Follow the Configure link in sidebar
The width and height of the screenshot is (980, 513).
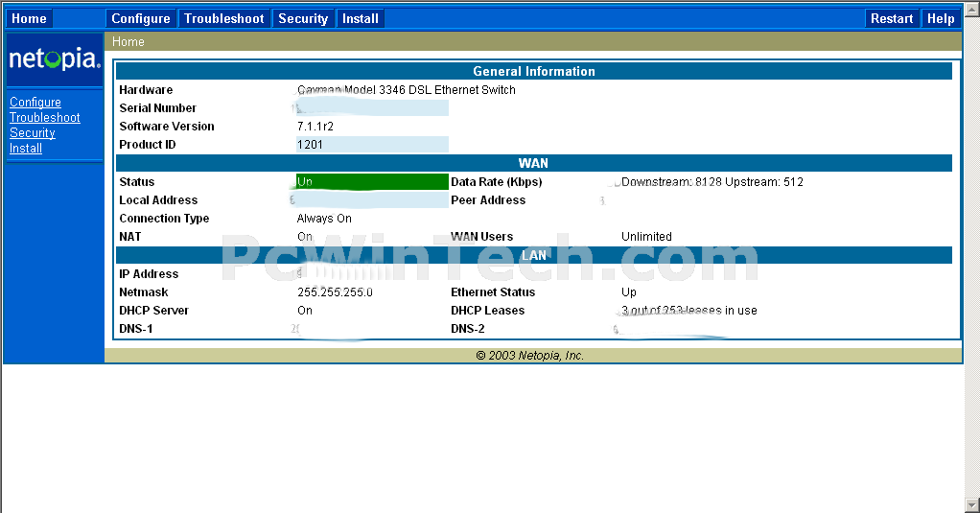click(x=35, y=102)
